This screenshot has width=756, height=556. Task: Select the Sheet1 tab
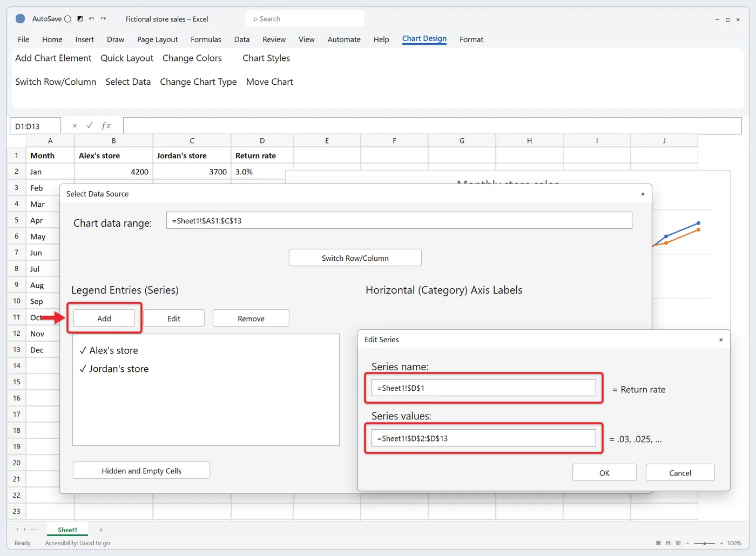67,530
